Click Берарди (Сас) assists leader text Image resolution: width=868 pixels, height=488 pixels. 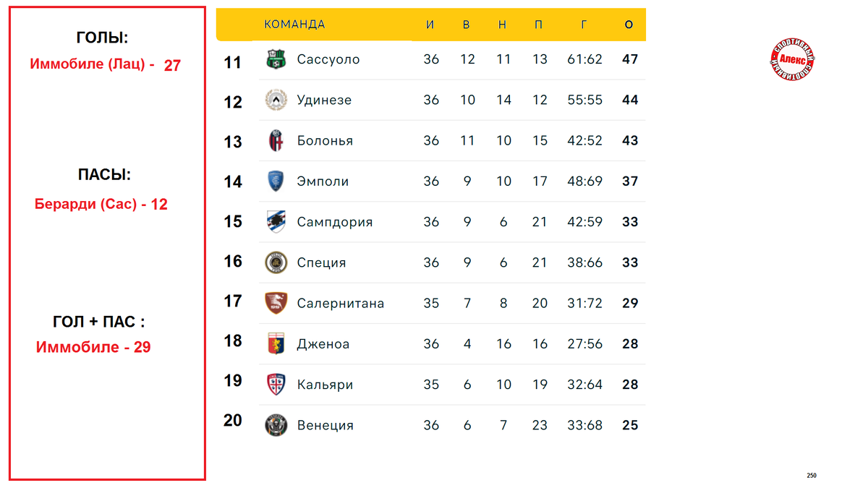(86, 205)
